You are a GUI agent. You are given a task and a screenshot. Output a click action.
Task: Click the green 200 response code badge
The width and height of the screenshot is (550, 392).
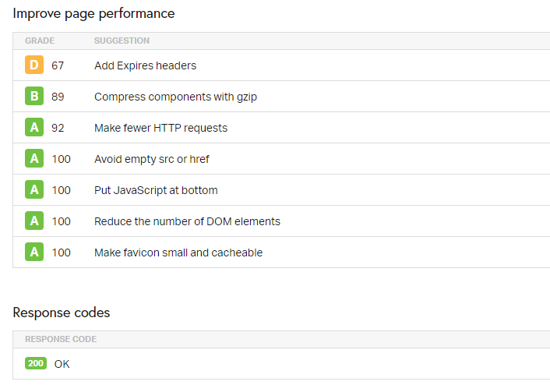pyautogui.click(x=36, y=364)
